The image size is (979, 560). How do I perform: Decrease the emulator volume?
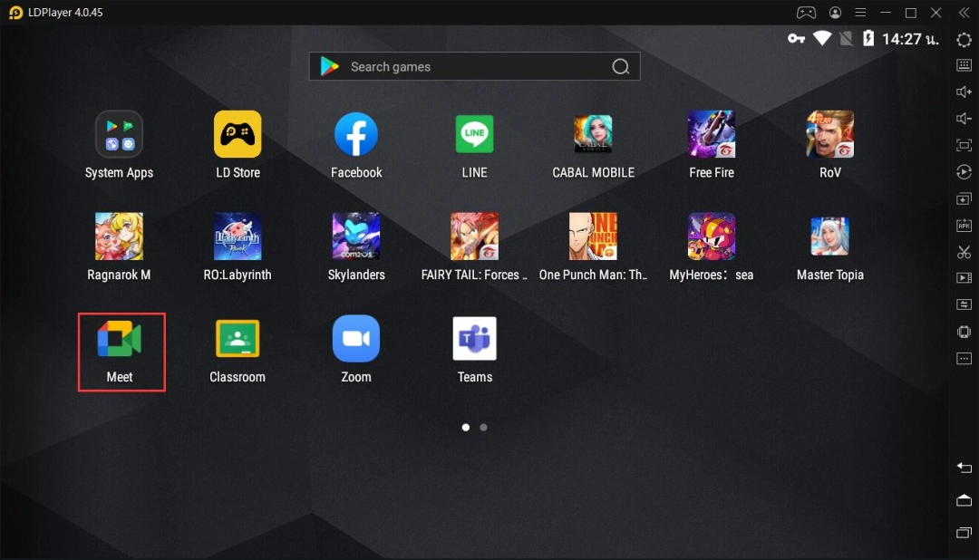964,118
